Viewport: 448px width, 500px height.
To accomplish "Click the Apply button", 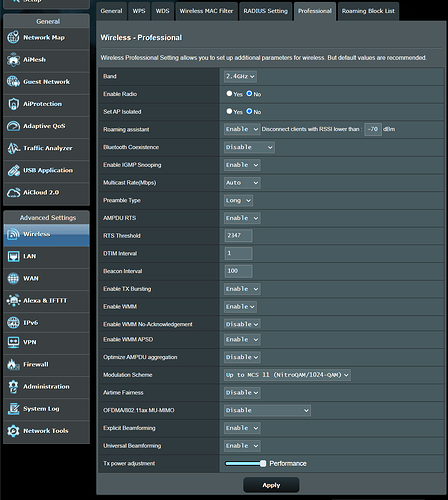I will tap(271, 485).
